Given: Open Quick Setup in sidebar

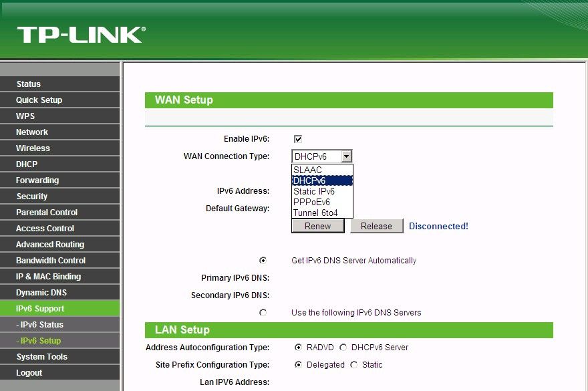Looking at the screenshot, I should click(59, 100).
